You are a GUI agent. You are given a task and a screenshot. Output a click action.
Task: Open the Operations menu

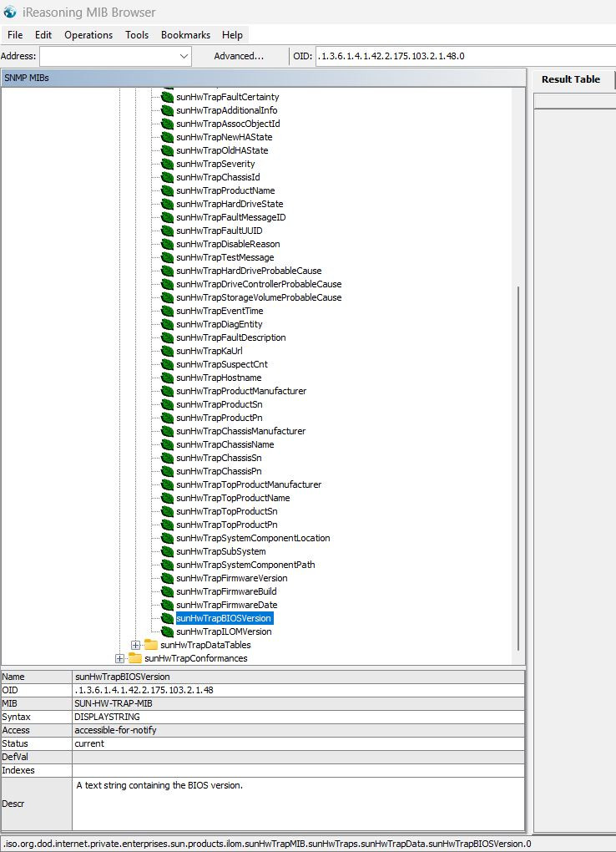click(88, 35)
